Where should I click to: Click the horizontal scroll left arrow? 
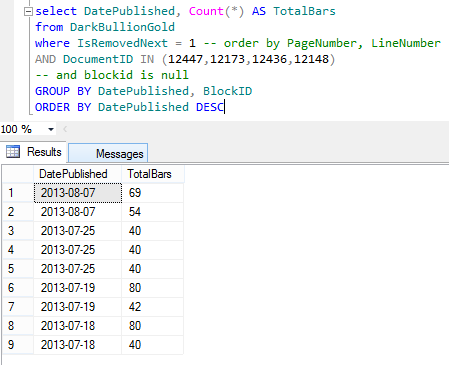(65, 129)
